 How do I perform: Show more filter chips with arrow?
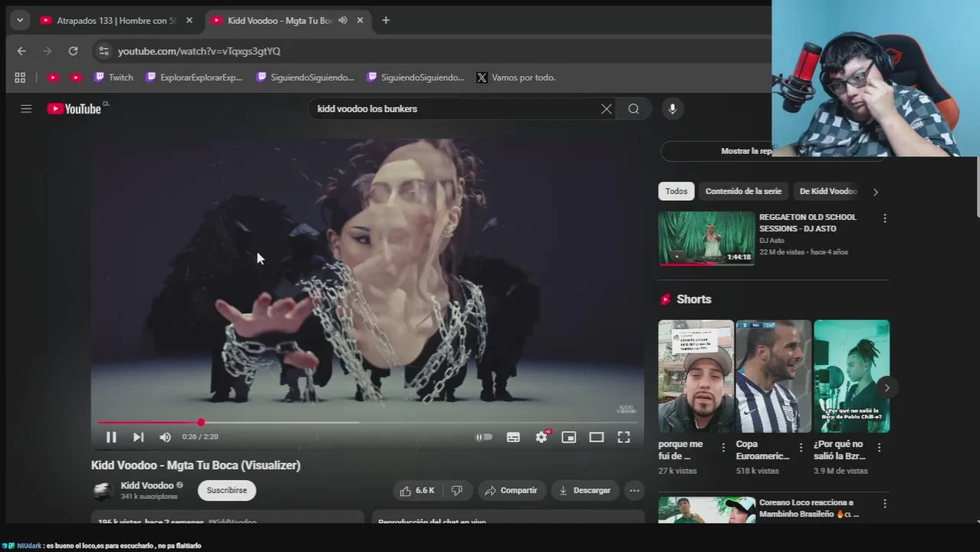[875, 192]
